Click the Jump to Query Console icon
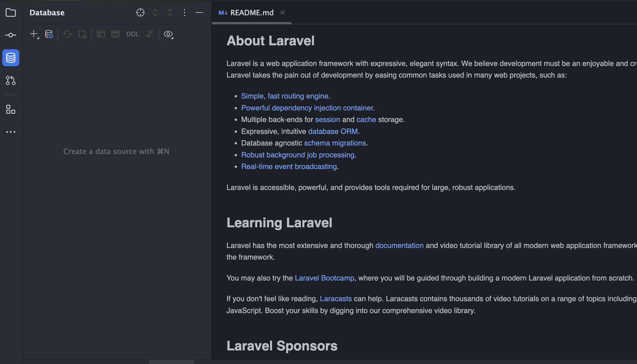The height and width of the screenshot is (364, 637). click(x=101, y=34)
